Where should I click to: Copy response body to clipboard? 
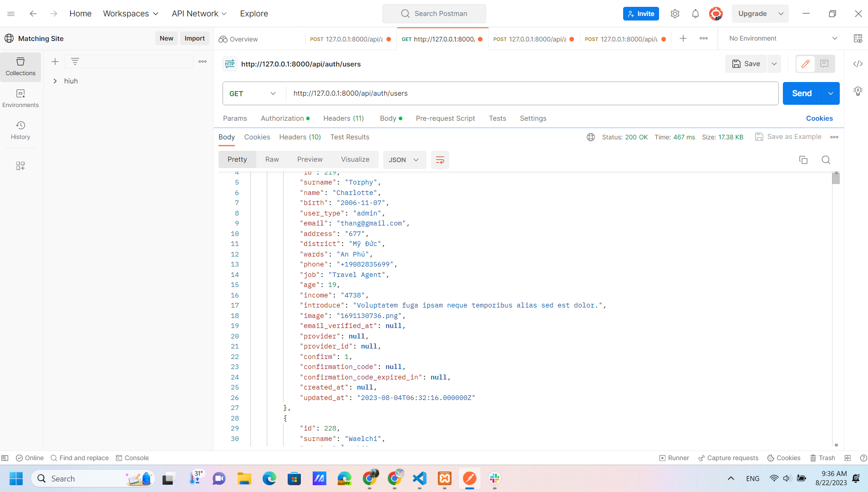coord(803,160)
